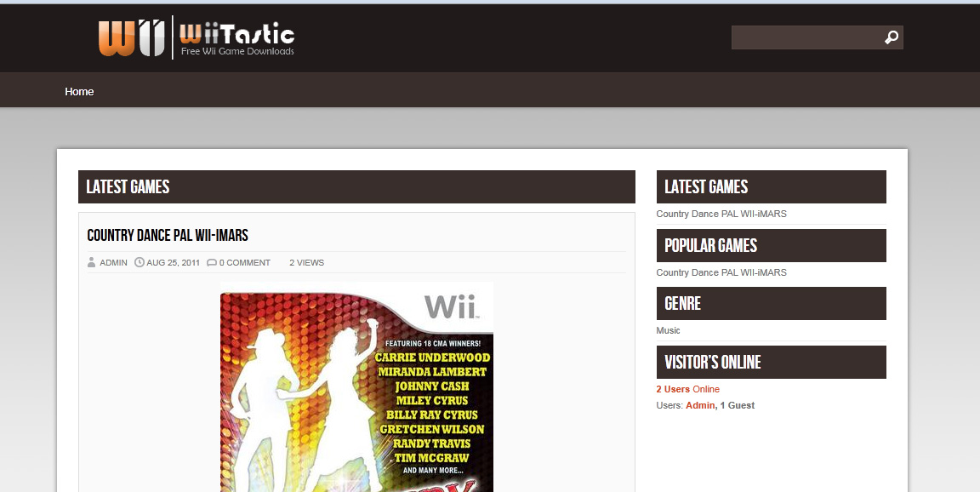Click the author person icon beside ADMIN

point(91,262)
